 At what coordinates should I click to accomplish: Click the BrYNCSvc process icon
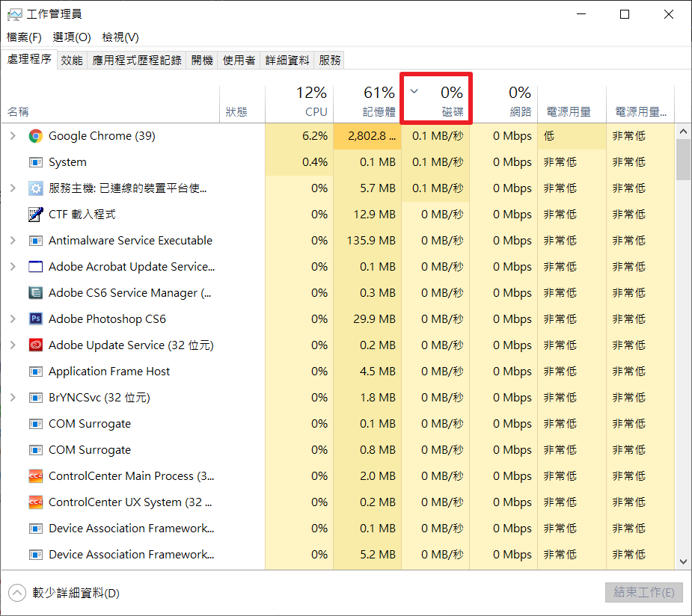(x=36, y=398)
